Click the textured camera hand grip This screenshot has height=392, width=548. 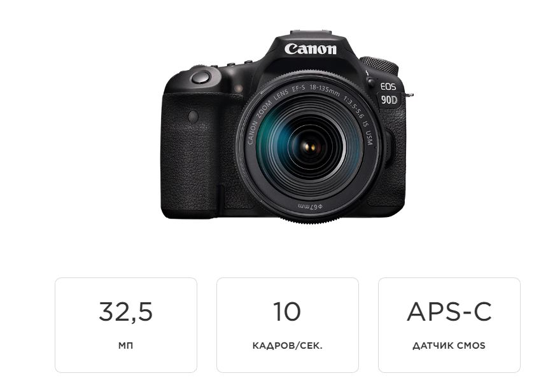coord(190,154)
